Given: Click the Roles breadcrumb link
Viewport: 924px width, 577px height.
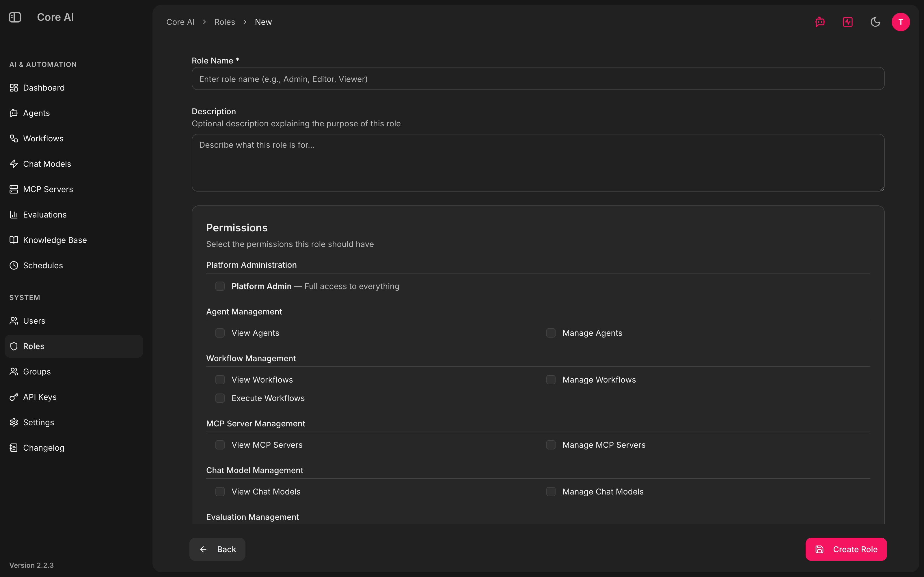Looking at the screenshot, I should [225, 22].
